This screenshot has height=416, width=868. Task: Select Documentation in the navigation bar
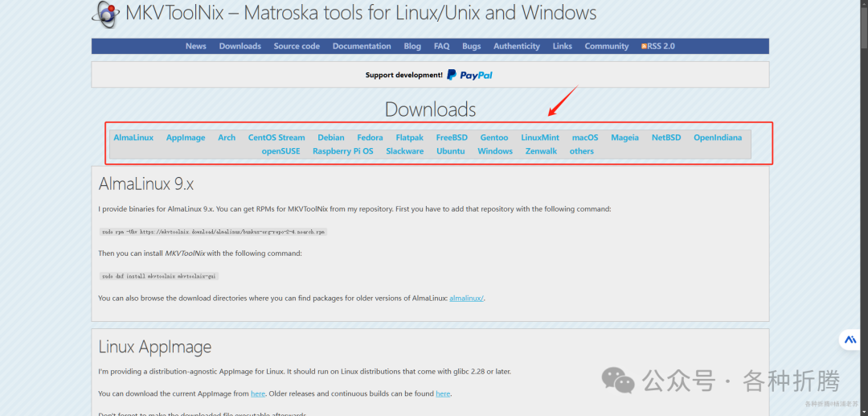point(362,46)
